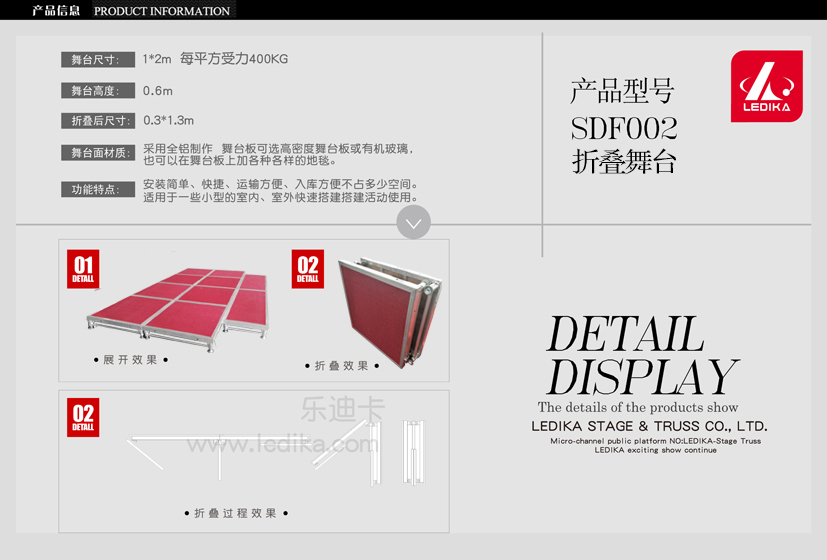Click the PRODUCT INFORMATION header text
The height and width of the screenshot is (560, 827).
tap(162, 11)
